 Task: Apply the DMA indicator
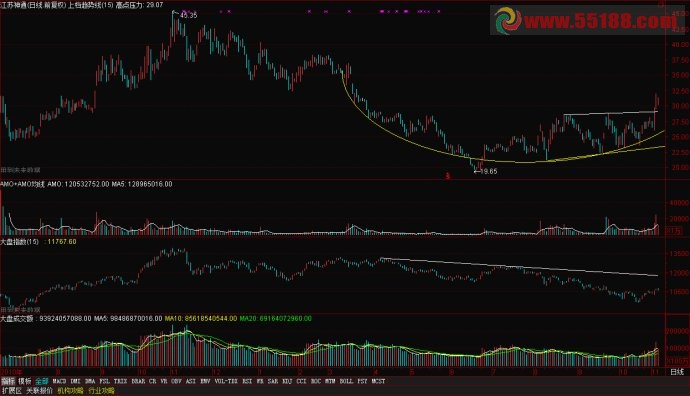click(90, 381)
